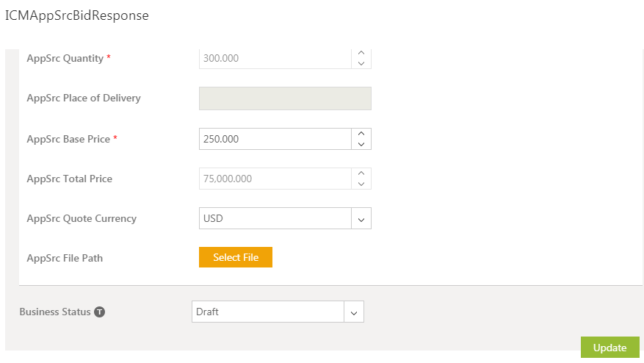Expand the Business Status dropdown arrow
The image size is (644, 363).
point(354,312)
